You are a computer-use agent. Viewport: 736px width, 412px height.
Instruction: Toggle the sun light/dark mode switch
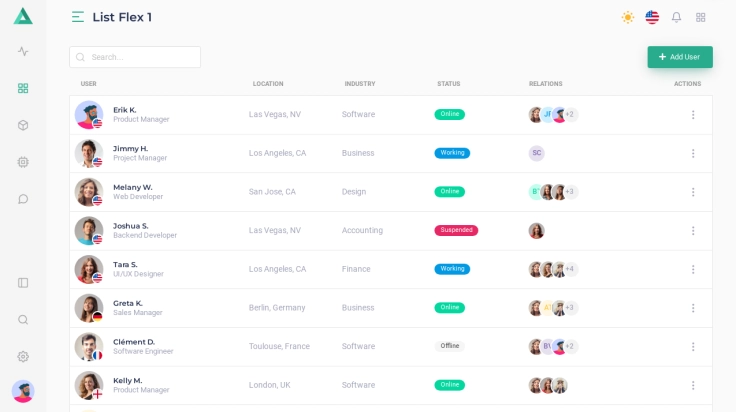(x=628, y=17)
